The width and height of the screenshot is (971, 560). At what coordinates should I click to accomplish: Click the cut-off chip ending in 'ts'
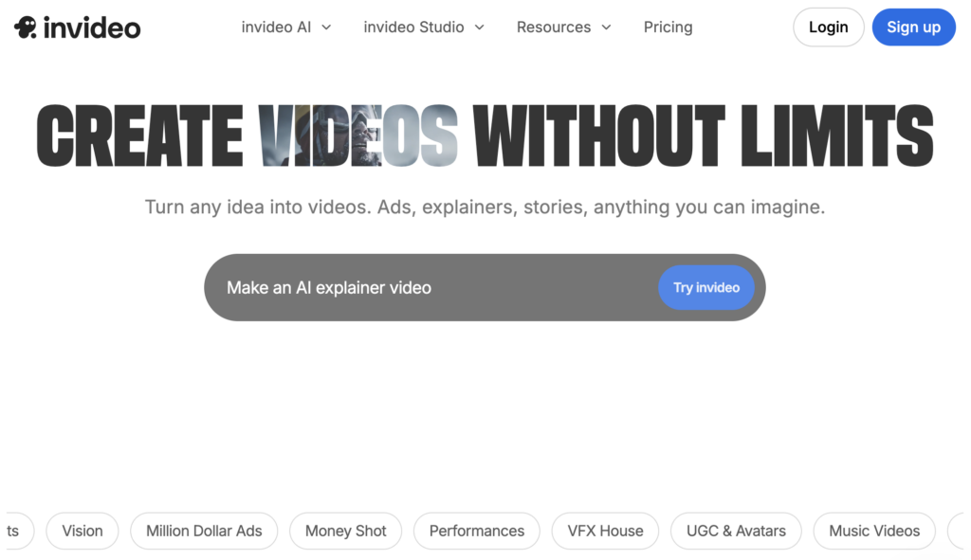[14, 531]
